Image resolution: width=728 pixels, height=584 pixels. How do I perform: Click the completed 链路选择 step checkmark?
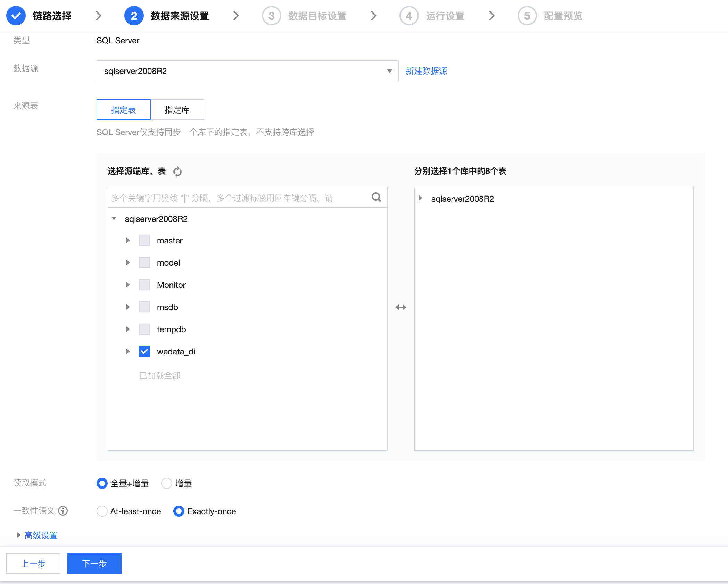coord(16,16)
